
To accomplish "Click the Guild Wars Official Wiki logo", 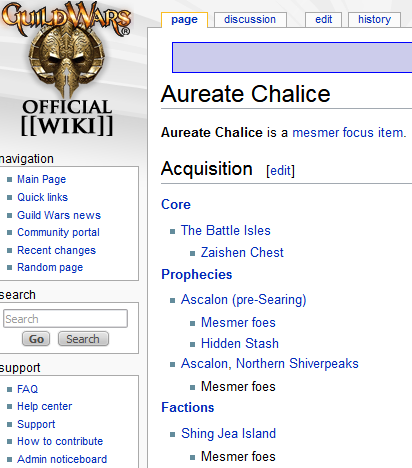I will point(67,69).
